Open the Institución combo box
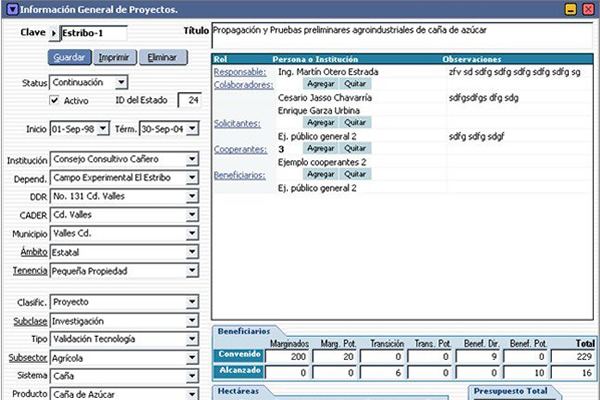This screenshot has height=400, width=600. 191,159
